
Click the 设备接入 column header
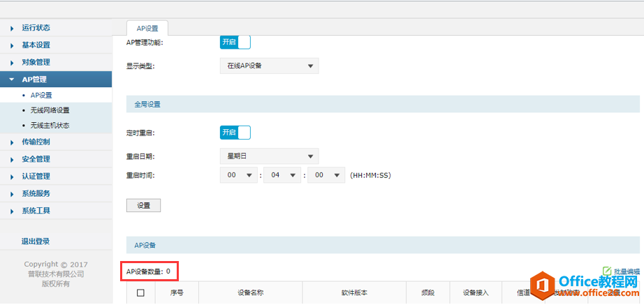pos(476,293)
